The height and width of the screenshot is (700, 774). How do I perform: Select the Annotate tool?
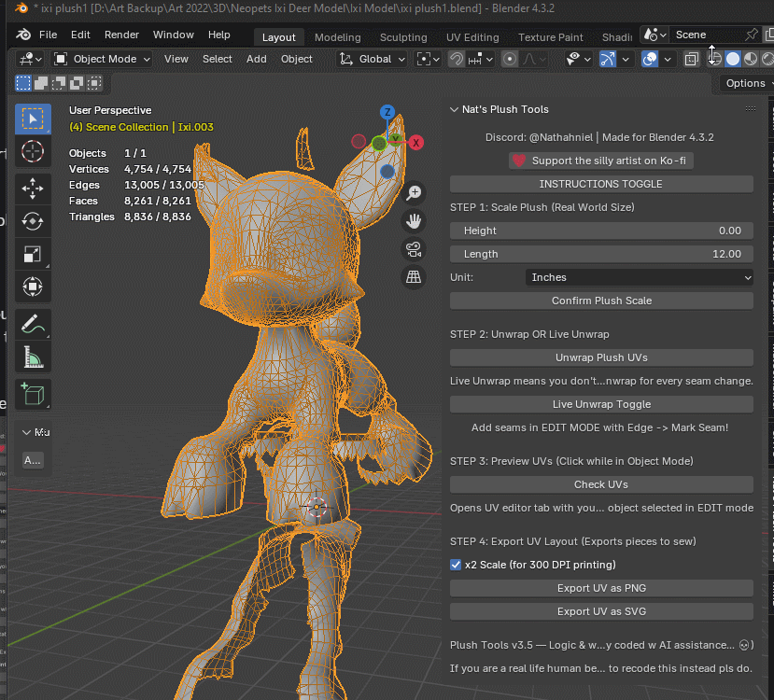coord(33,324)
